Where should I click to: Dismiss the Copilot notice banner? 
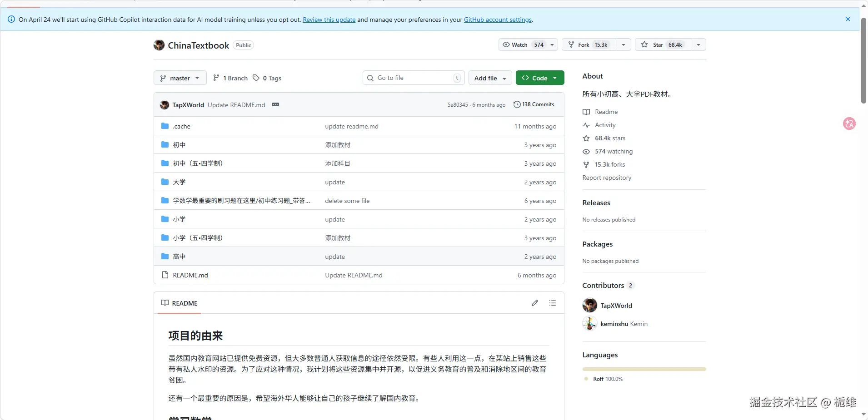848,19
